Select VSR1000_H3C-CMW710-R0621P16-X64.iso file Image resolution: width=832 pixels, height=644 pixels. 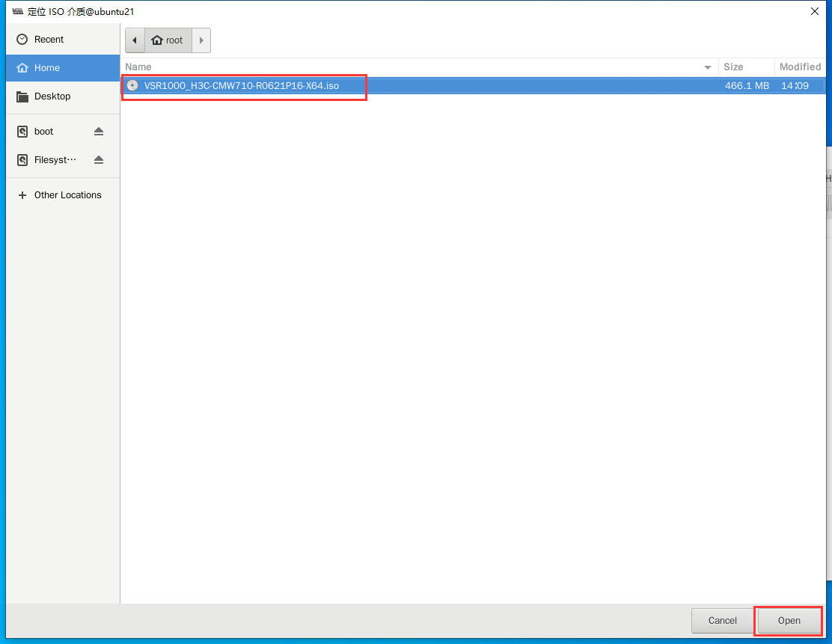pyautogui.click(x=474, y=85)
